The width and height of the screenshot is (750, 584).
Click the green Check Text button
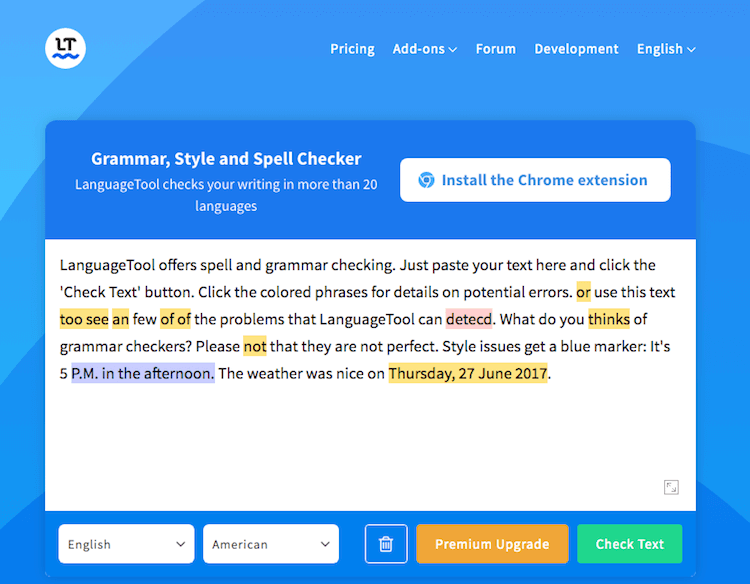click(x=629, y=544)
